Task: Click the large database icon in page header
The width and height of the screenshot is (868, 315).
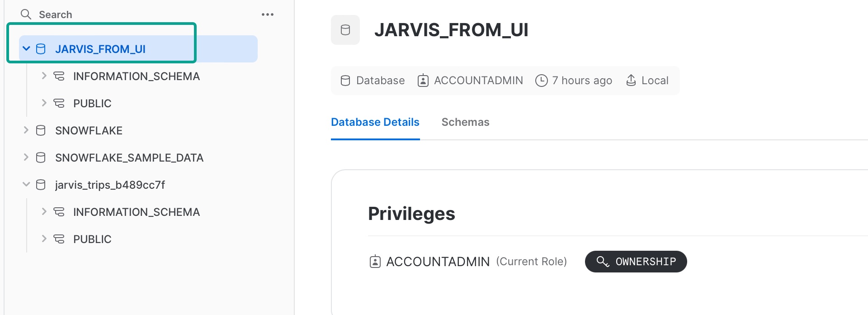Action: click(345, 30)
